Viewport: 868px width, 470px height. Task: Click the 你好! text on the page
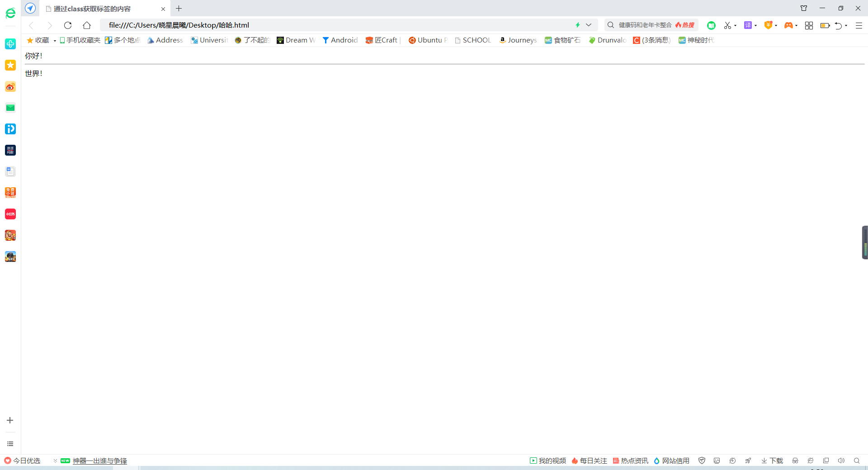[33, 56]
